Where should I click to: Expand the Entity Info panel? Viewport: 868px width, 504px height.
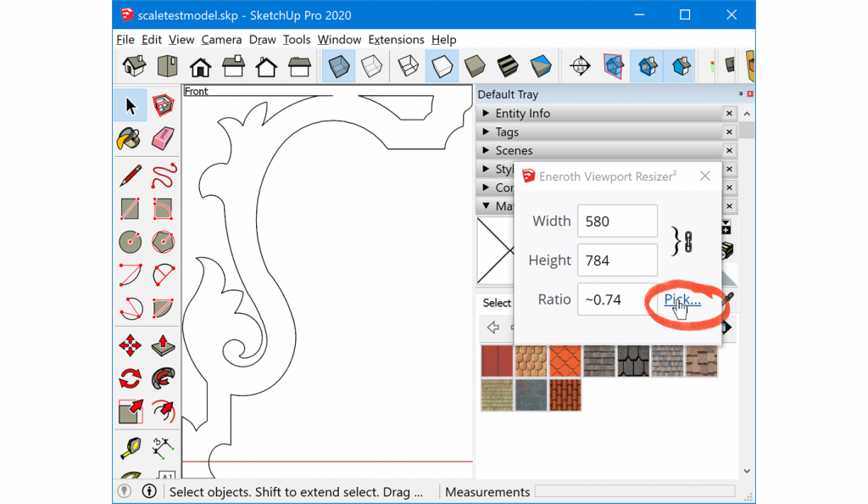[522, 114]
